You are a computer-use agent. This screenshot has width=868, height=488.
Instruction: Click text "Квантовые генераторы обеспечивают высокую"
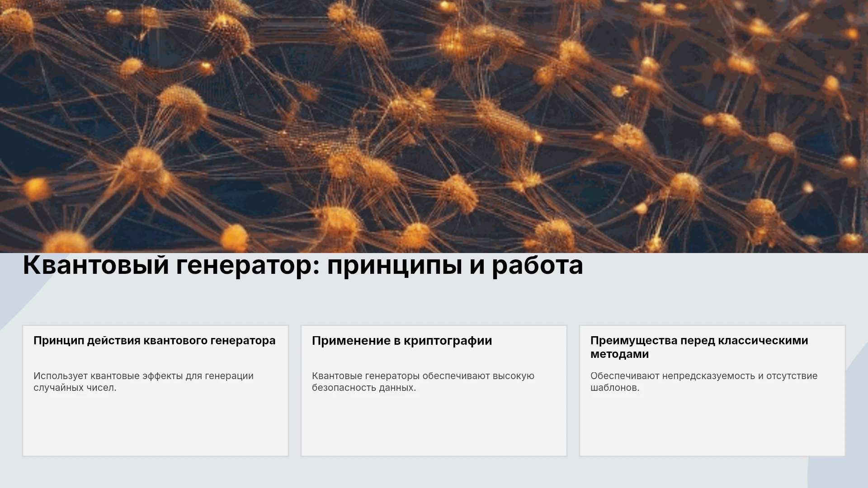point(423,376)
